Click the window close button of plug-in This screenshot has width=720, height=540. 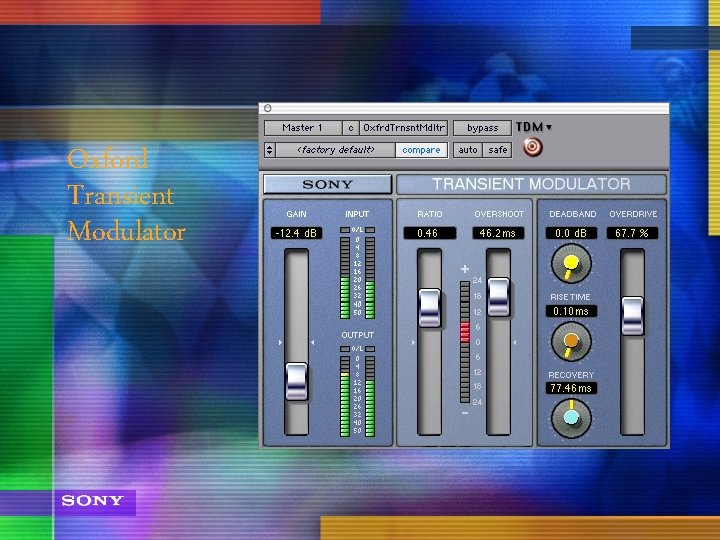coord(268,108)
